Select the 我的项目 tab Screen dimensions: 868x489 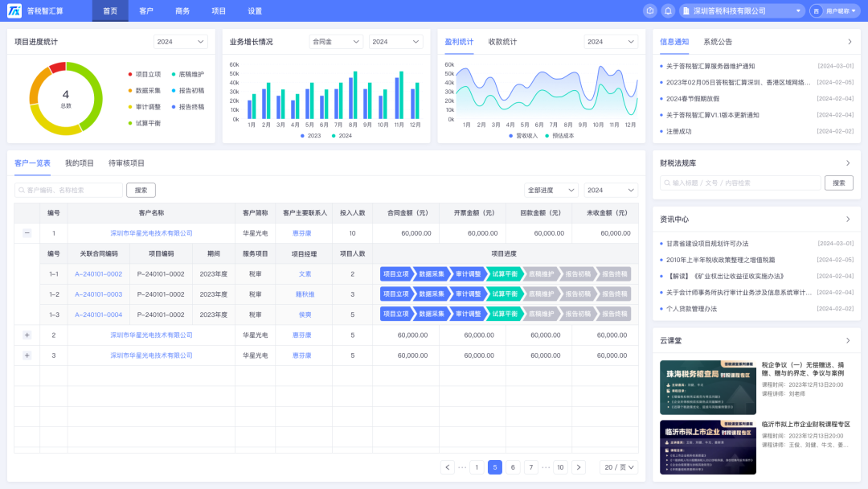point(80,162)
